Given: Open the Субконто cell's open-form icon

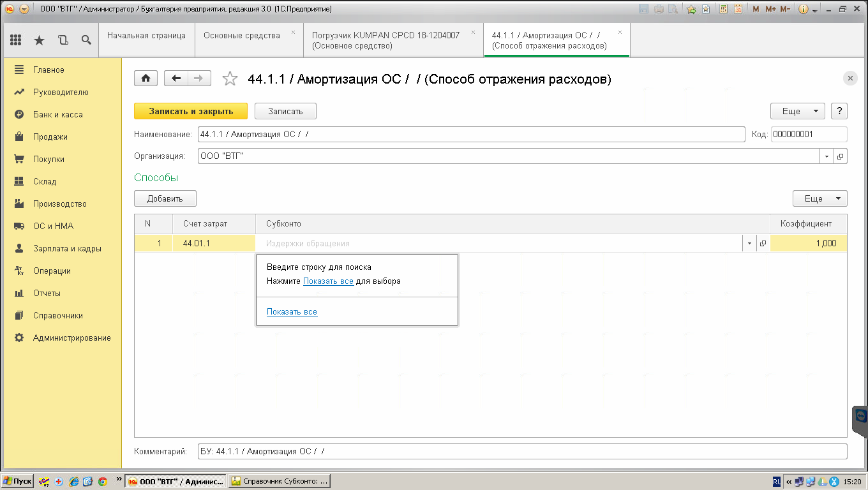Looking at the screenshot, I should (x=763, y=243).
